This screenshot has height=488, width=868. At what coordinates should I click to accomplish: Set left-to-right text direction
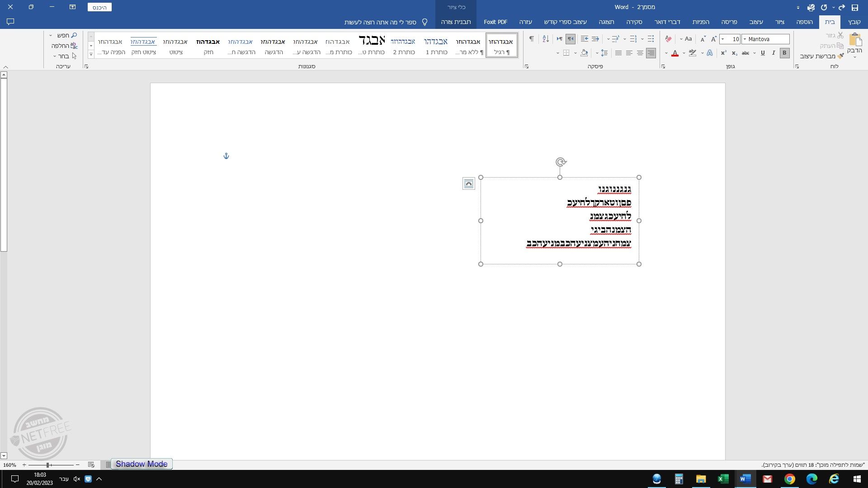coord(560,39)
